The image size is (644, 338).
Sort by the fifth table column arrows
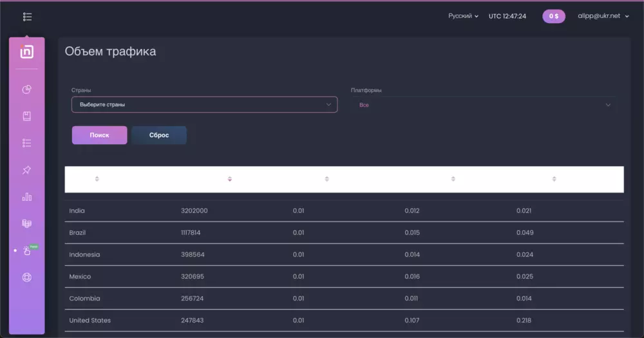point(554,179)
